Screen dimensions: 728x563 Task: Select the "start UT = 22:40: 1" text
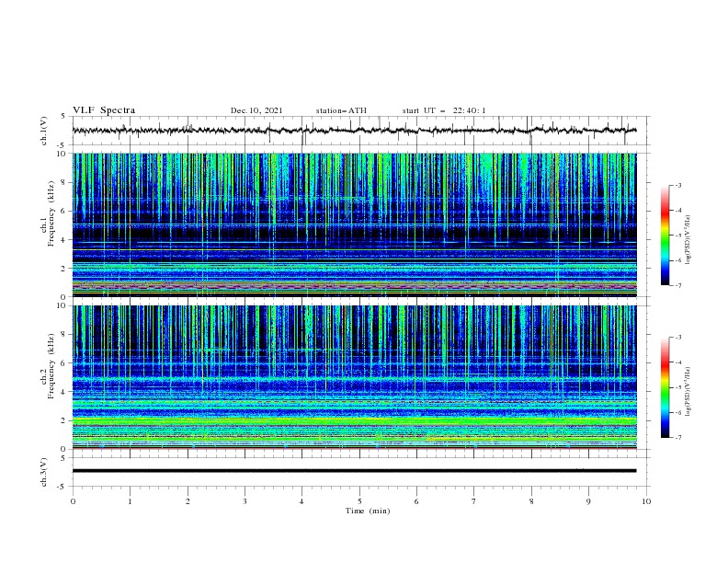click(443, 110)
